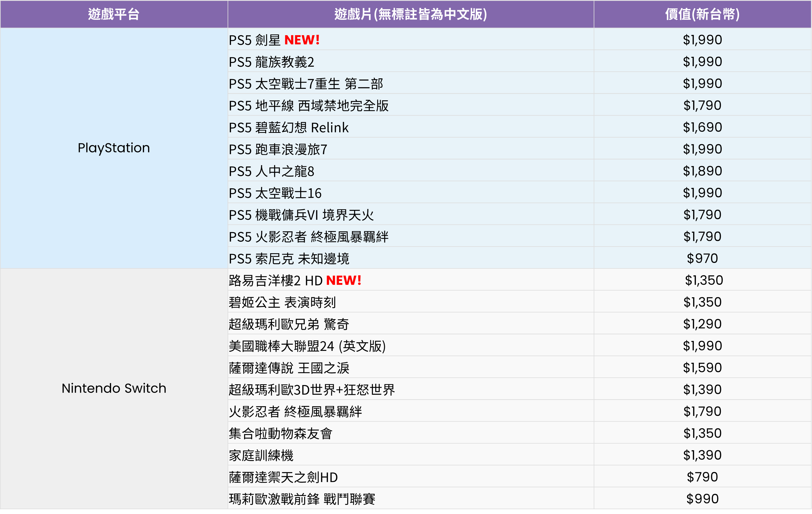
Task: Click the 遊戲平台 column header
Action: coord(114,14)
